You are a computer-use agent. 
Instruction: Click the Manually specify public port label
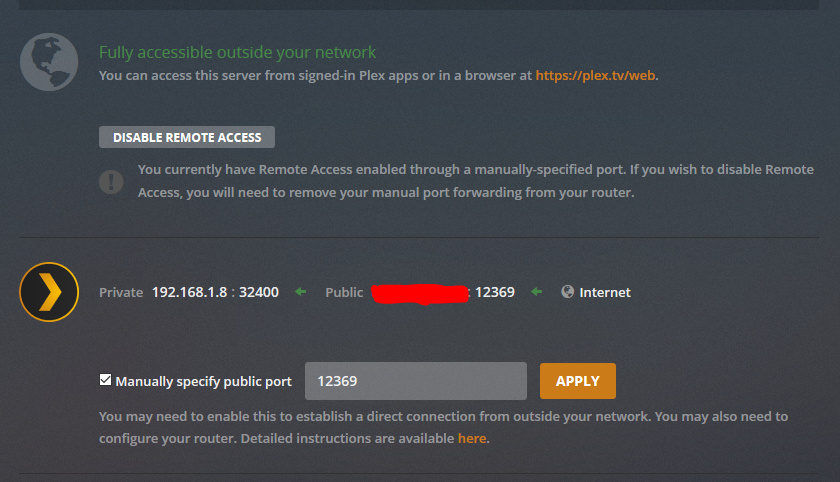coord(204,381)
